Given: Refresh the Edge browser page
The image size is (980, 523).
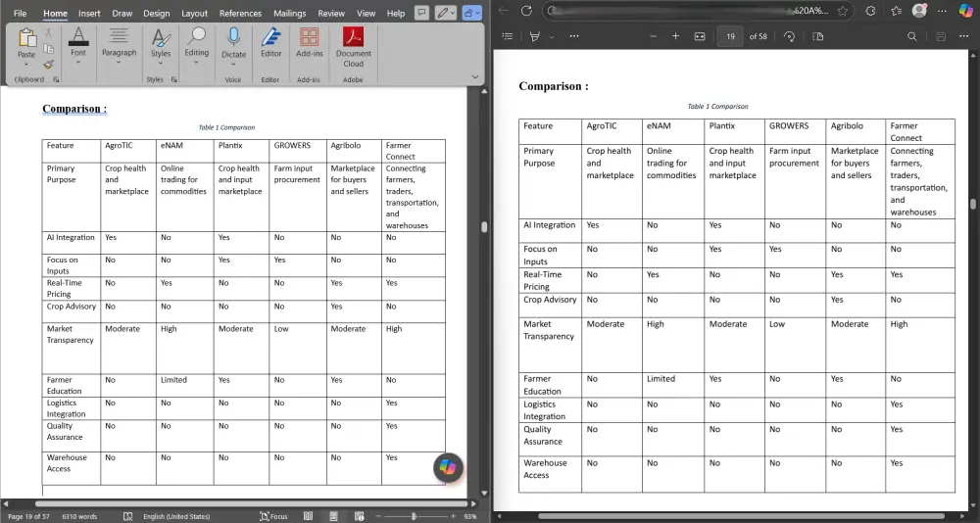Looking at the screenshot, I should pos(526,11).
